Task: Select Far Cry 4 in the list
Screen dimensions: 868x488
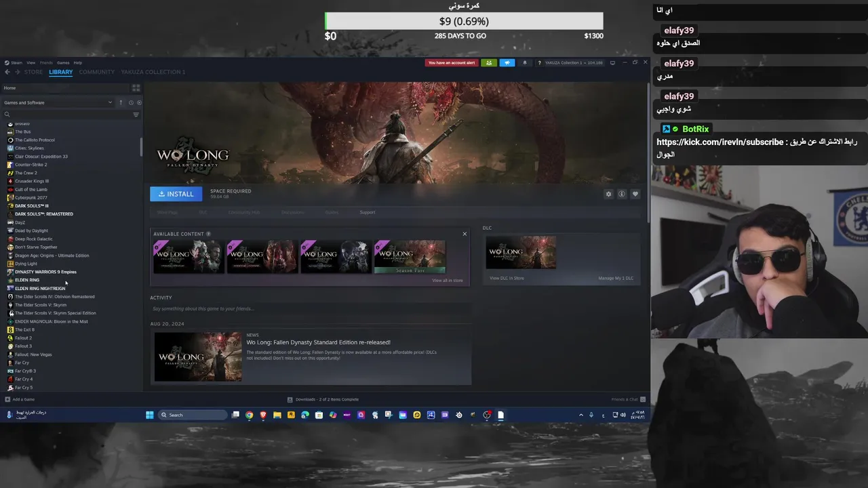Action: pos(24,380)
